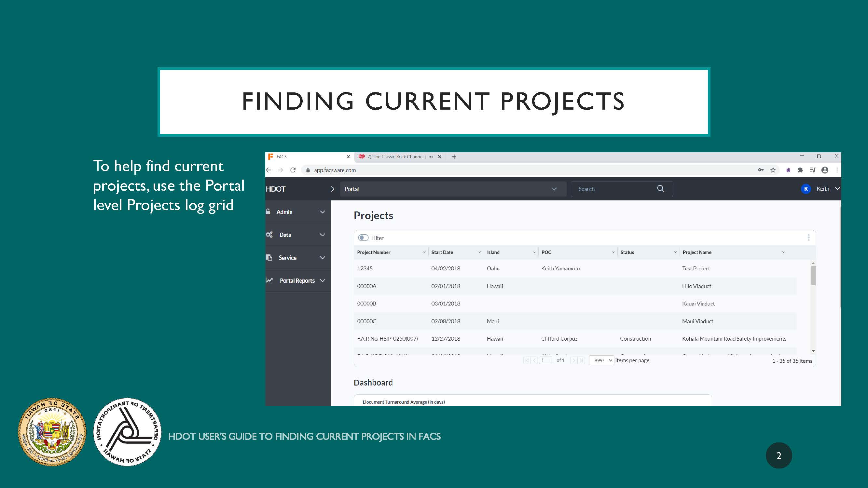Open the items per page dropdown

(x=601, y=360)
